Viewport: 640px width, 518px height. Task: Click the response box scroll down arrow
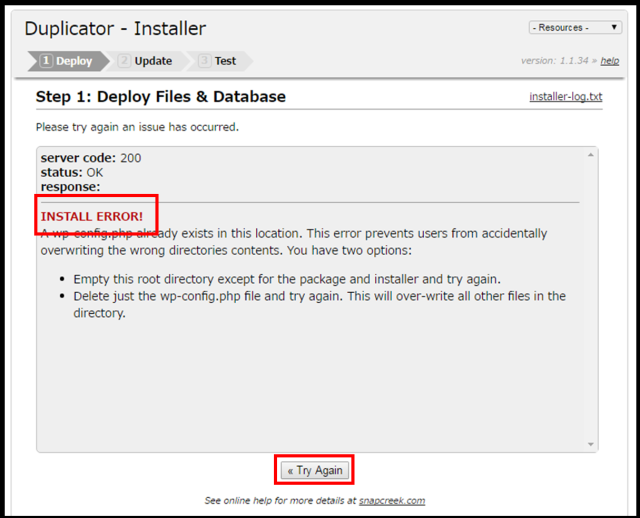pos(591,445)
